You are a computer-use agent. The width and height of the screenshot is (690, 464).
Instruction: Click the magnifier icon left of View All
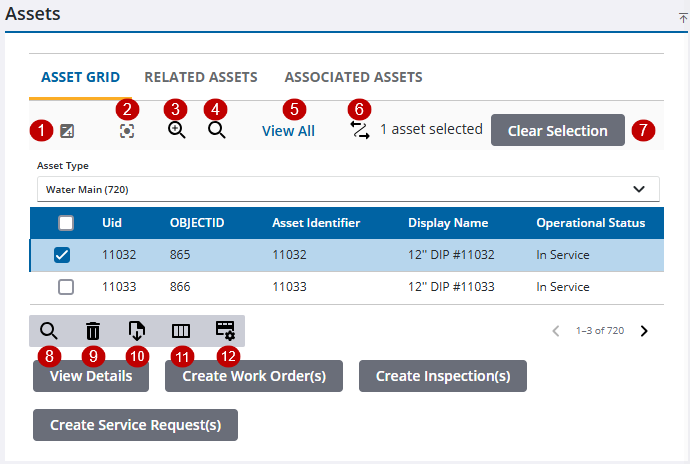coord(216,130)
